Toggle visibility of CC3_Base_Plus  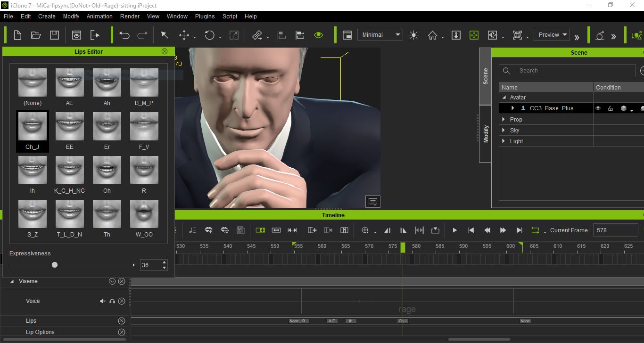[x=598, y=108]
